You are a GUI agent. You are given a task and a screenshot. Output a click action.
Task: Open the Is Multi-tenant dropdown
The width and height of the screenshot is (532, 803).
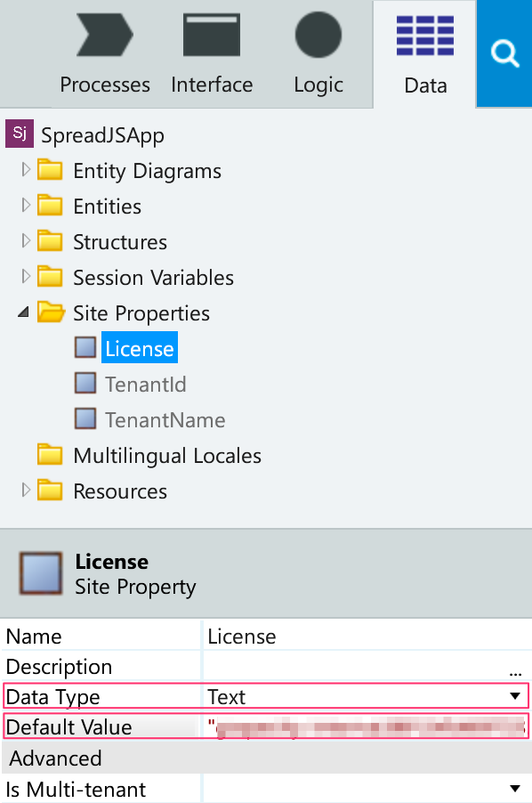515,789
